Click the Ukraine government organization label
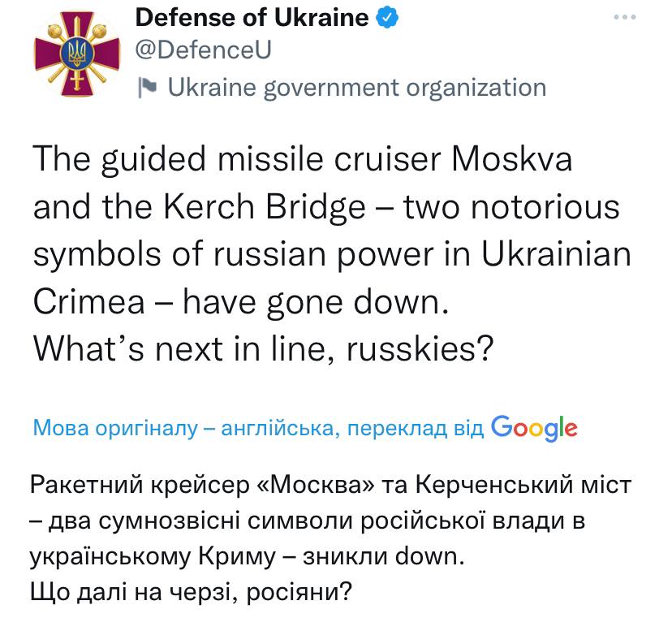Image resolution: width=672 pixels, height=618 pixels. coord(357,86)
